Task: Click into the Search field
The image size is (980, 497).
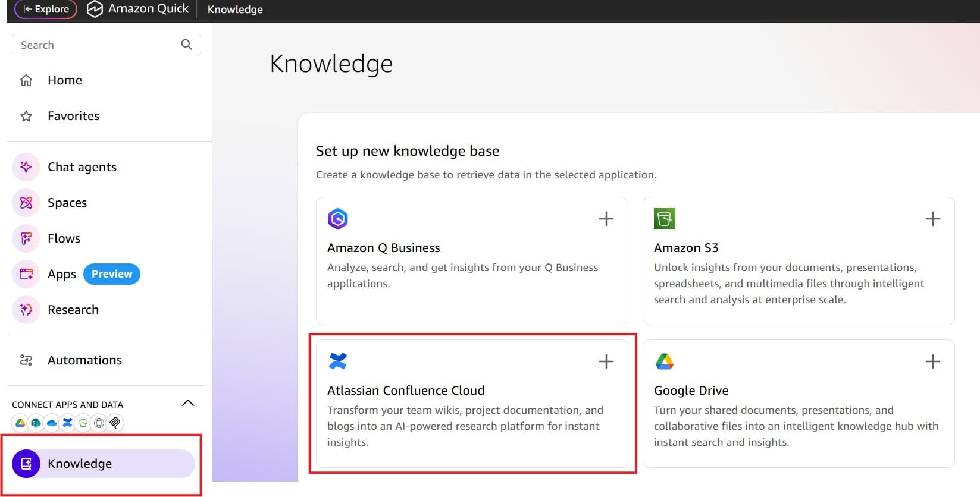Action: coord(106,45)
